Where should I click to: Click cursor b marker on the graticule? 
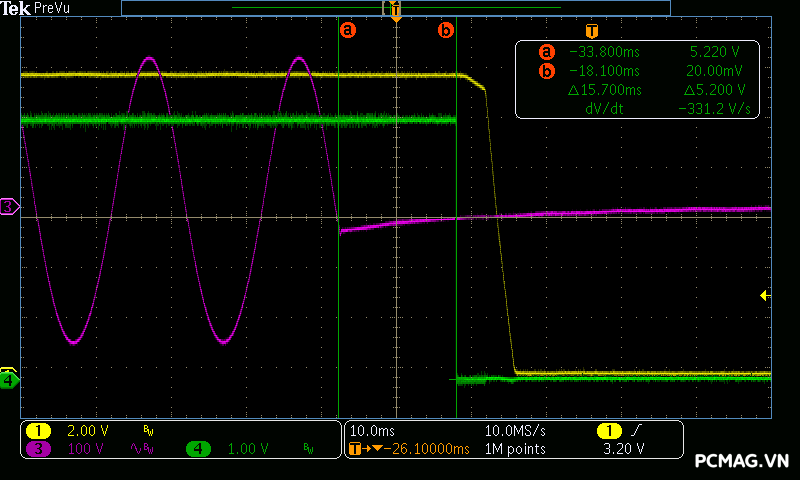(446, 30)
